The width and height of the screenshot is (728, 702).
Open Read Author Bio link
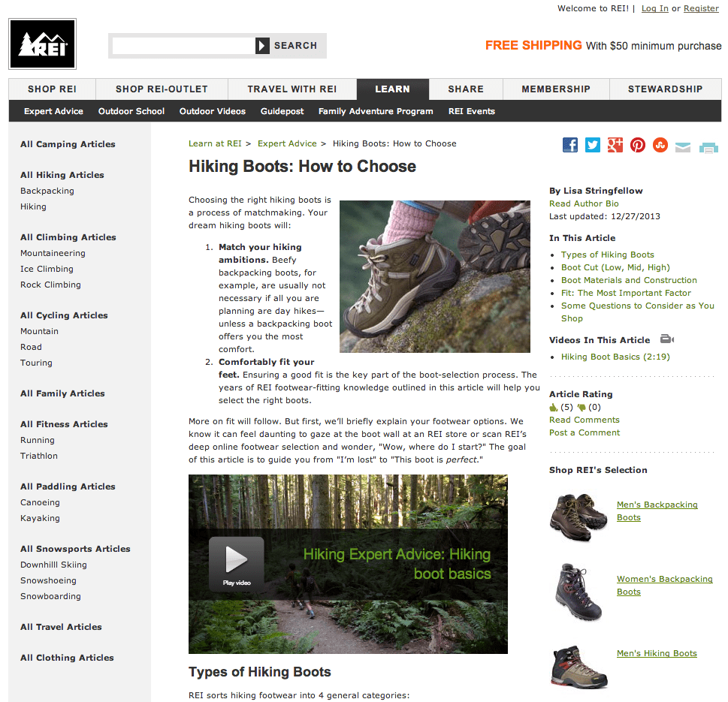[x=584, y=203]
